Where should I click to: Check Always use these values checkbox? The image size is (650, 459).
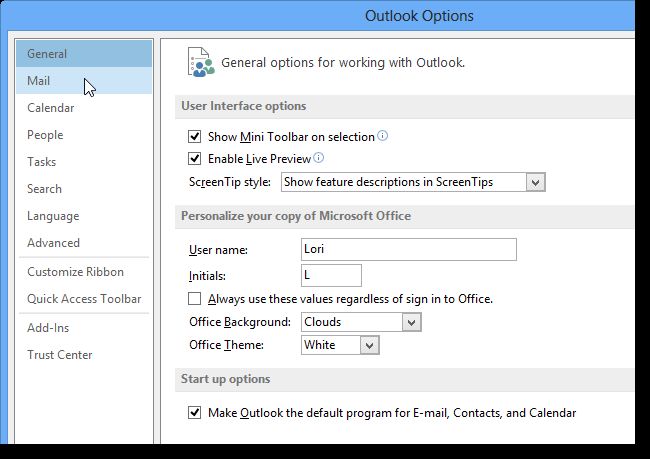pos(195,299)
